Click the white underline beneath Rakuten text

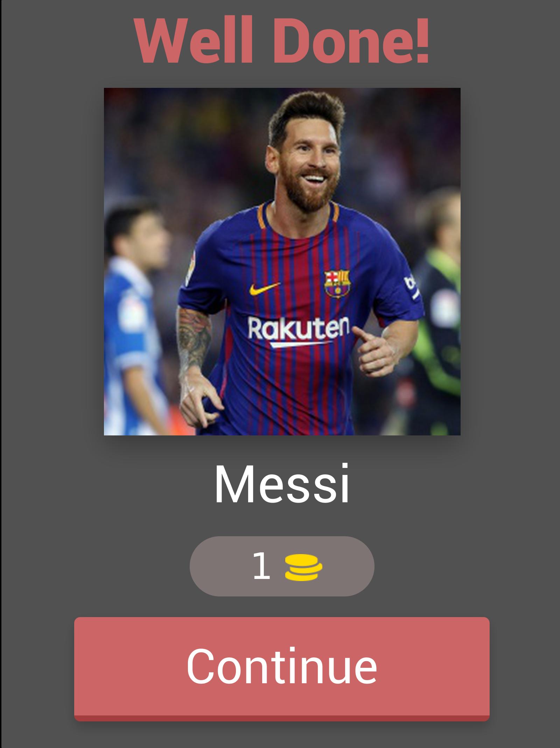tap(298, 345)
